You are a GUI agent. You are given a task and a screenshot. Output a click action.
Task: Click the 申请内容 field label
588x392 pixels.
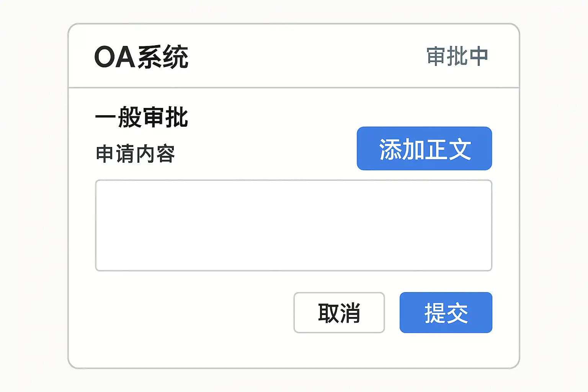(135, 154)
